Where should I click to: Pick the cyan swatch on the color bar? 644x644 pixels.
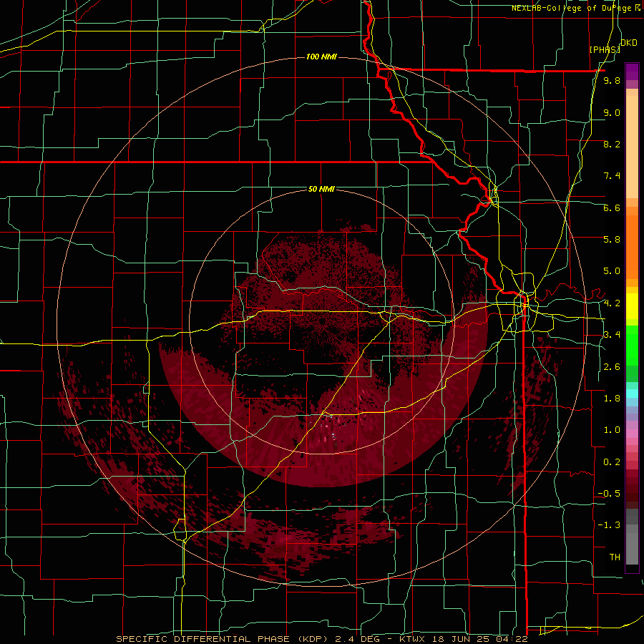click(632, 394)
